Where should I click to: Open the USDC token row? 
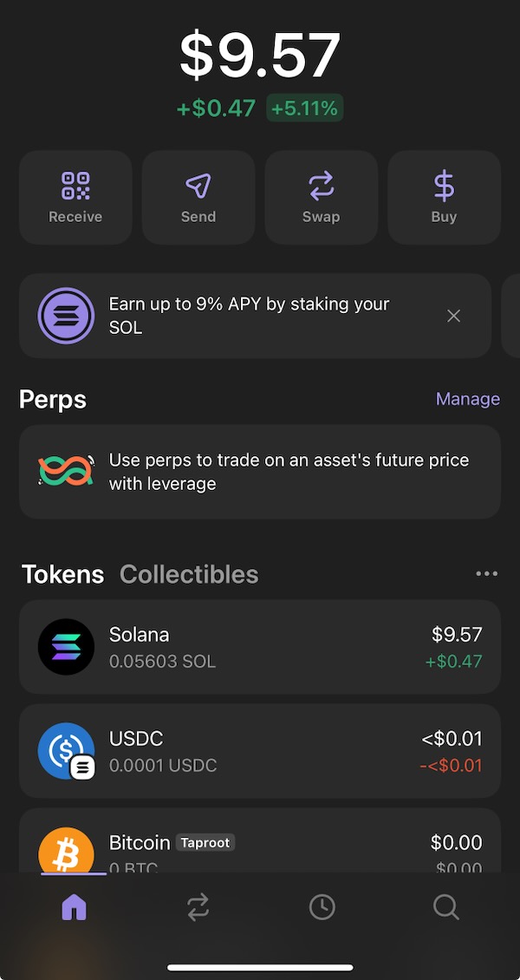pyautogui.click(x=260, y=751)
